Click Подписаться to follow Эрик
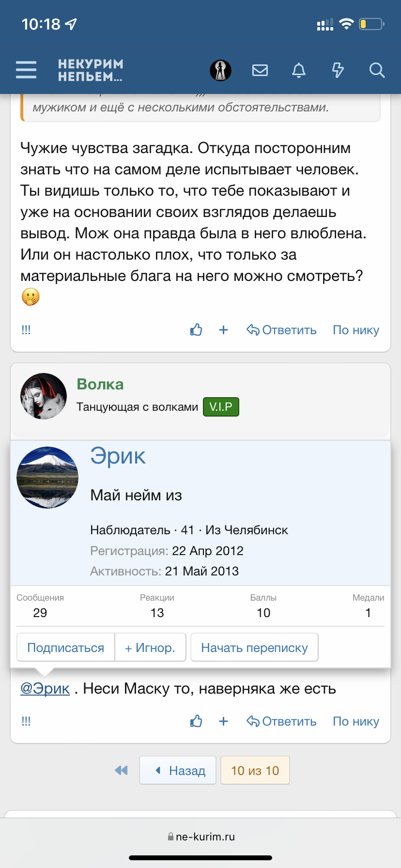The height and width of the screenshot is (868, 401). click(66, 648)
